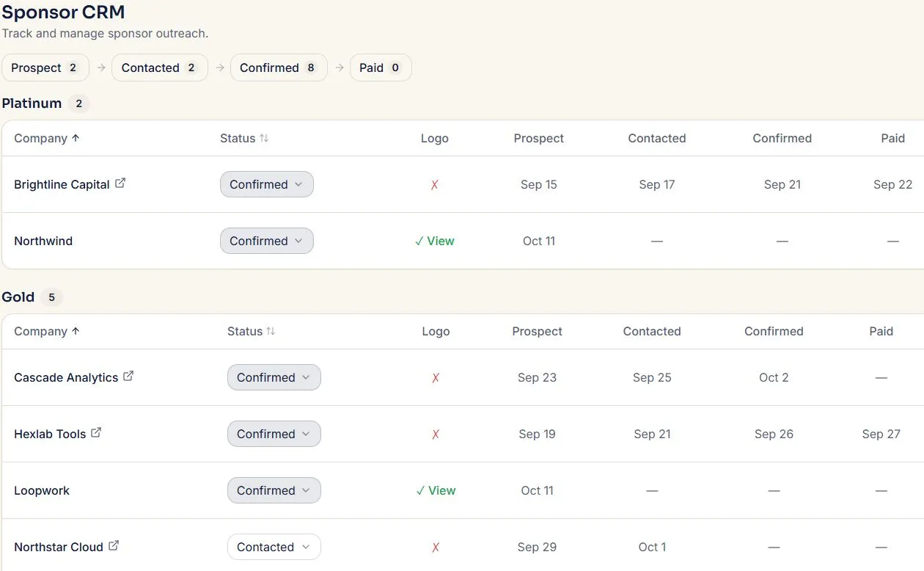Open Hexlab Tools external link icon
Screen dimensions: 924x571
pyautogui.click(x=96, y=433)
